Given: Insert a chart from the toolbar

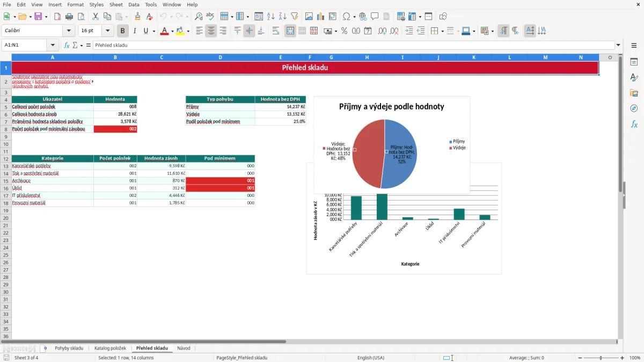Looking at the screenshot, I should [x=321, y=17].
